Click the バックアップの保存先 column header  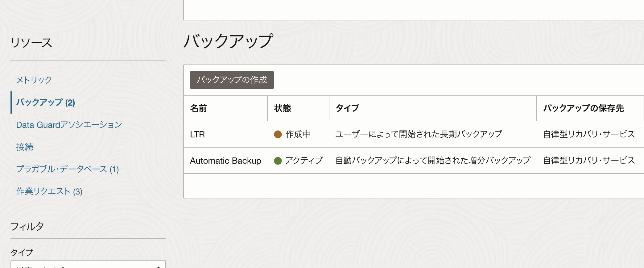[583, 108]
